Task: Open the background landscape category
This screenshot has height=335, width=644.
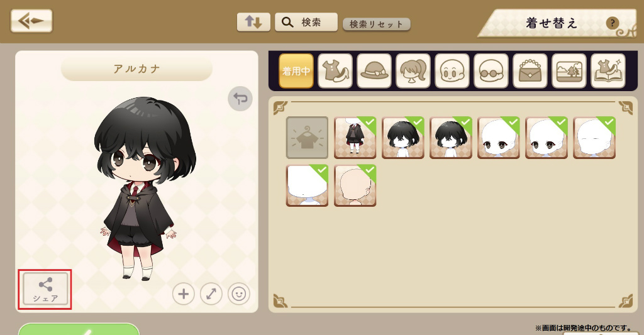Action: tap(569, 71)
